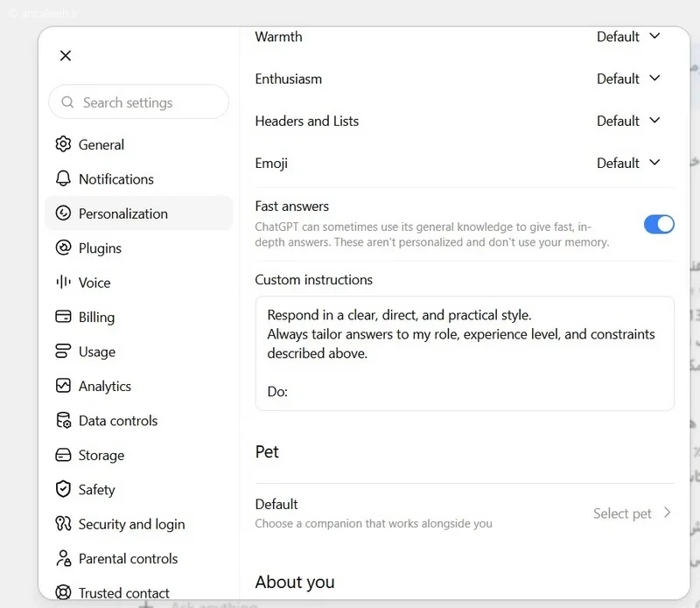This screenshot has width=700, height=608.
Task: Click the Pet section heading
Action: [x=267, y=451]
